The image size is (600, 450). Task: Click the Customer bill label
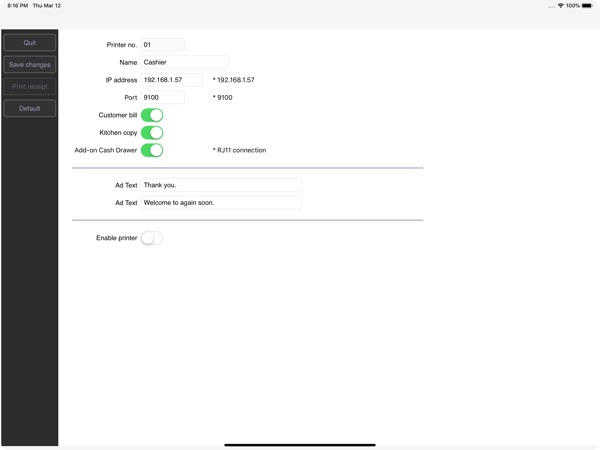[118, 115]
